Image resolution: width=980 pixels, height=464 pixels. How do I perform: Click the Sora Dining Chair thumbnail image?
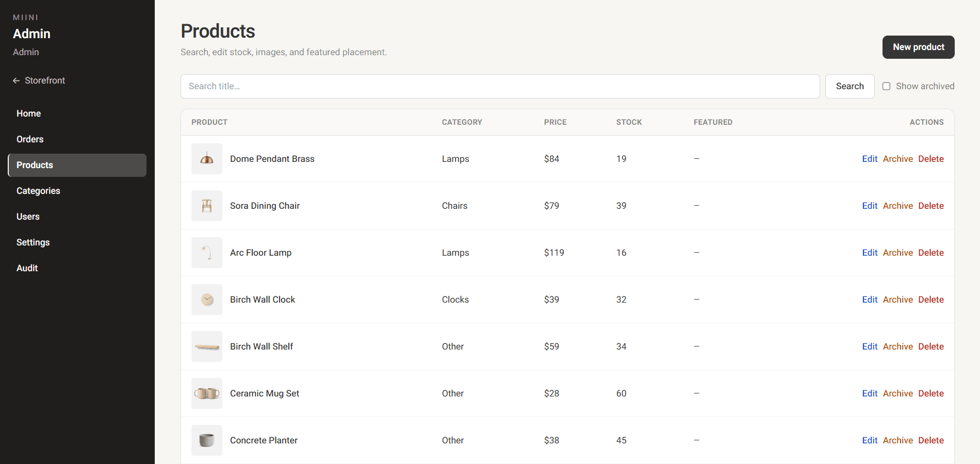[x=207, y=206]
